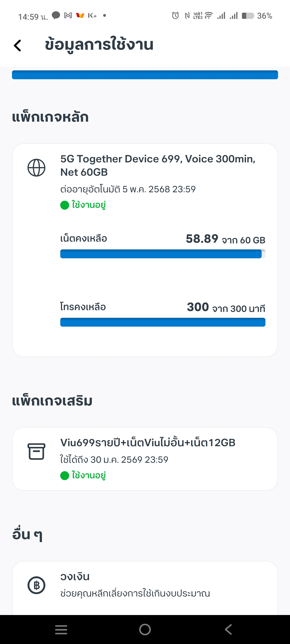The height and width of the screenshot is (644, 290).
Task: Tap the globe icon on main package
Action: (x=36, y=167)
